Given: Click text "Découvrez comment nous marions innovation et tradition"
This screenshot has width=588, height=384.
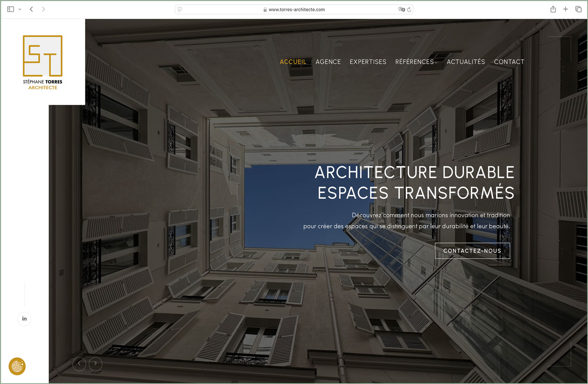Looking at the screenshot, I should click(x=431, y=215).
